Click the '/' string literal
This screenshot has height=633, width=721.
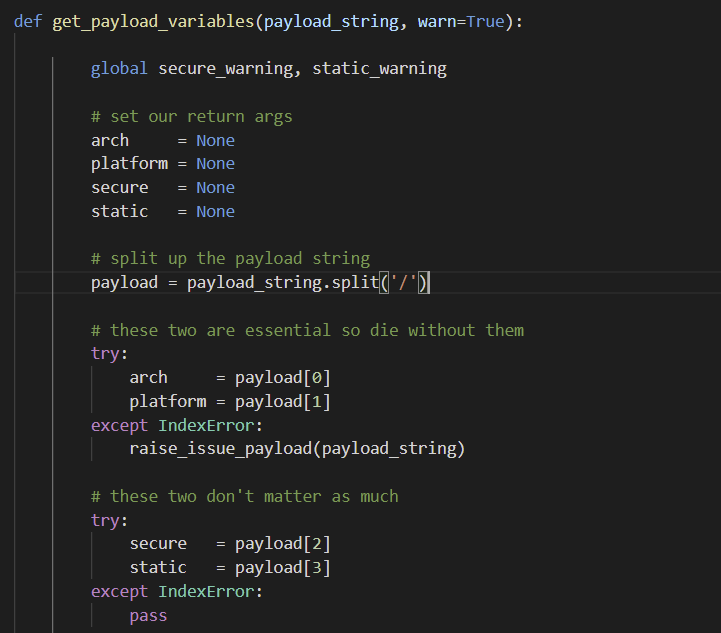(x=403, y=283)
